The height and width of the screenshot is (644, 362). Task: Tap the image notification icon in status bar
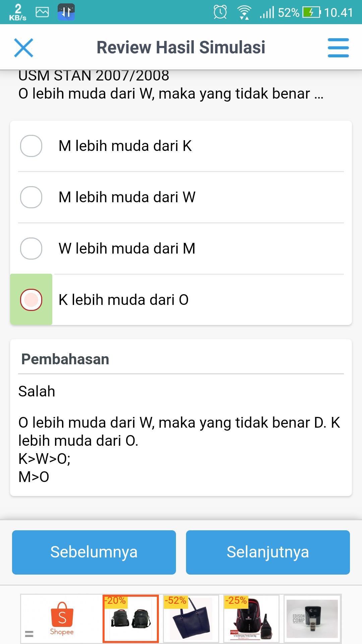(42, 12)
